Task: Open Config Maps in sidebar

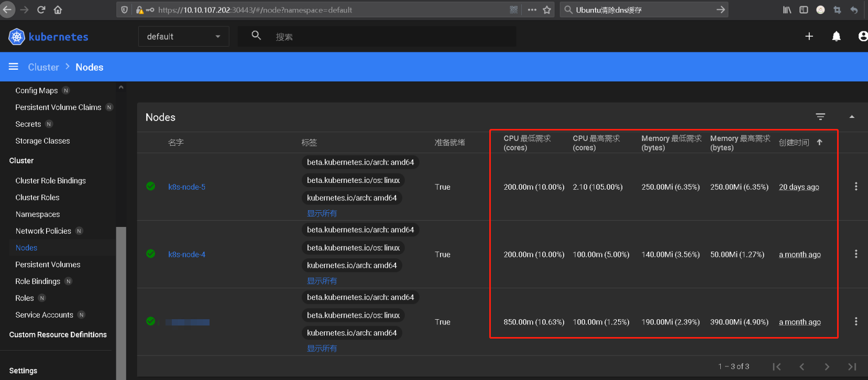Action: (x=37, y=90)
